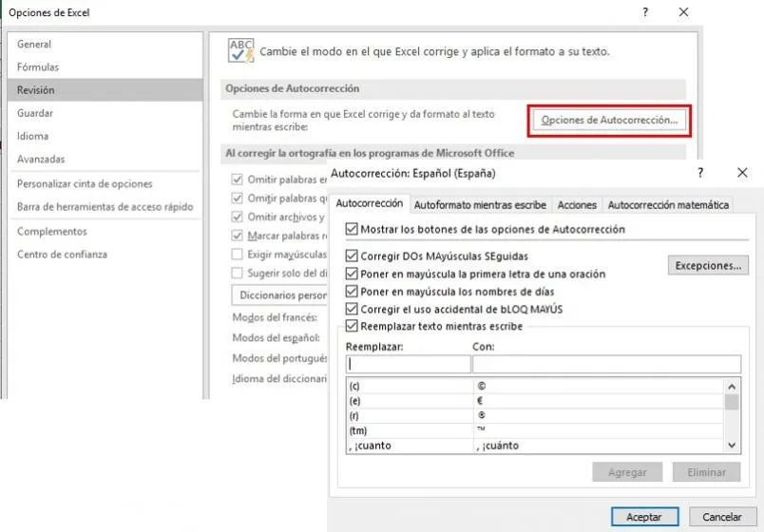This screenshot has width=764, height=532.
Task: Open the Idioma settings category
Action: (x=105, y=136)
